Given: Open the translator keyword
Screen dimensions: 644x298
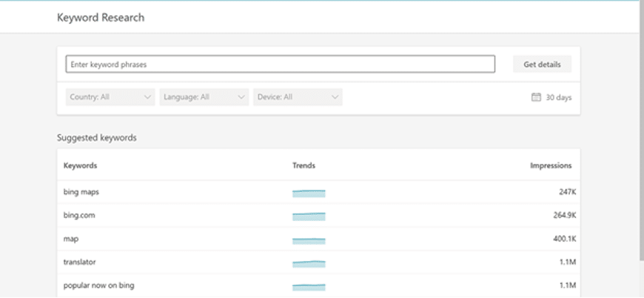Looking at the screenshot, I should coord(79,262).
